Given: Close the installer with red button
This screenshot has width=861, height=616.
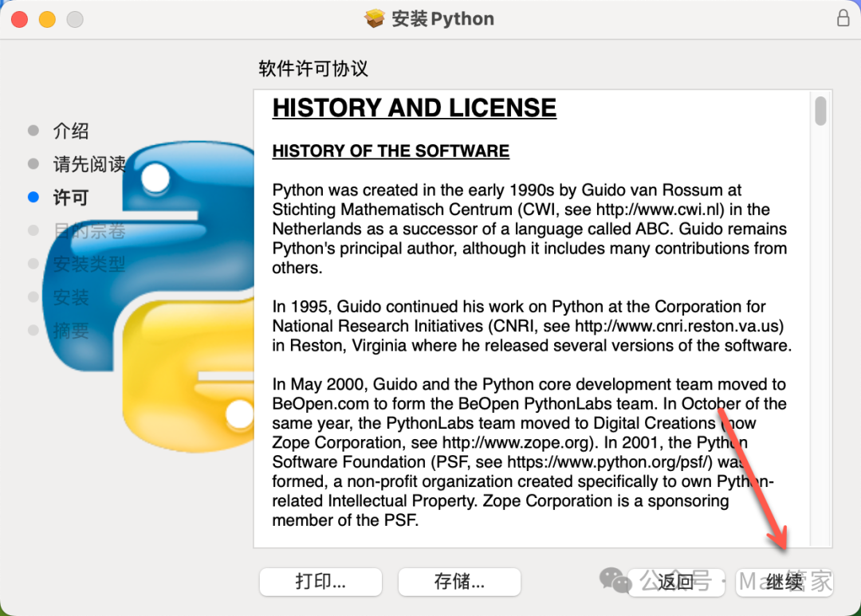Looking at the screenshot, I should (x=19, y=19).
